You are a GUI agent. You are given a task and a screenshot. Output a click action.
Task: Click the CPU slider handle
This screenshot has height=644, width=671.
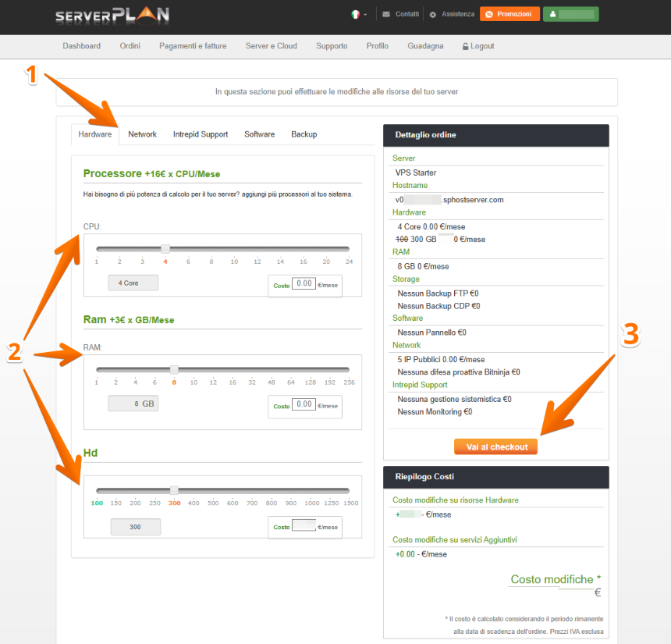165,249
